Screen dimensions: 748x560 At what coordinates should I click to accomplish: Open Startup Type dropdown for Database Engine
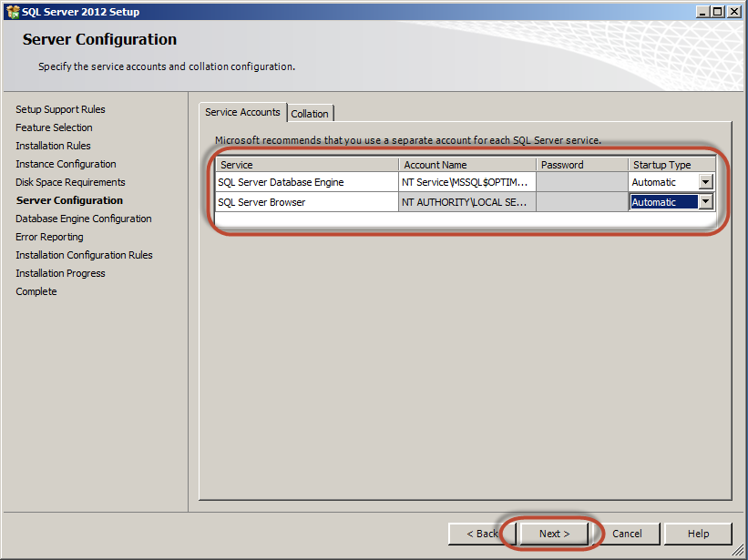(x=705, y=182)
